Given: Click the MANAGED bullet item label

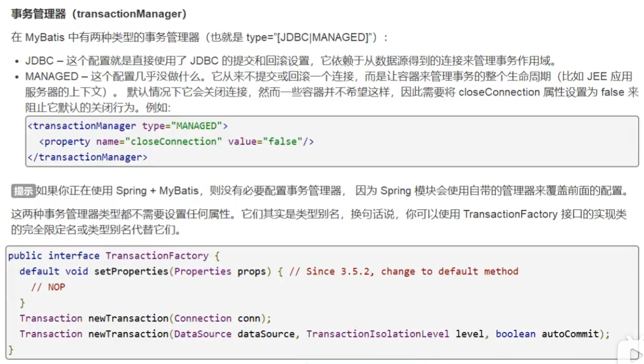Looking at the screenshot, I should coord(52,77).
